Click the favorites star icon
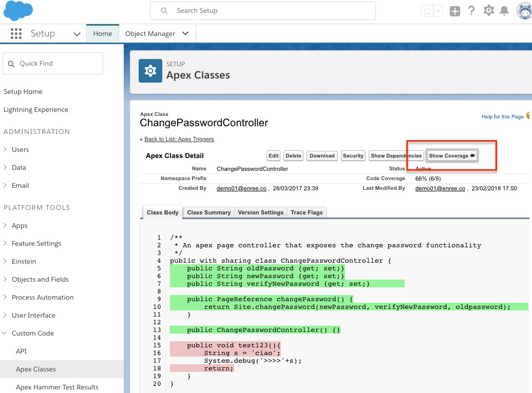Image resolution: width=532 pixels, height=393 pixels. (427, 11)
